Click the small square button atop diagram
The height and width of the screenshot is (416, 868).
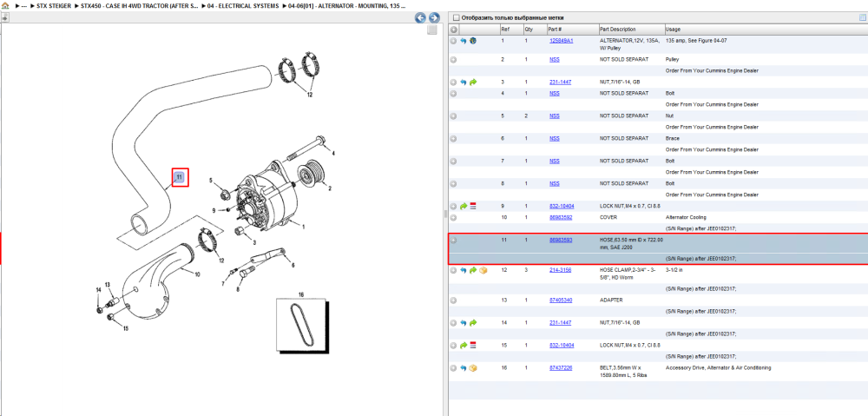point(432,30)
